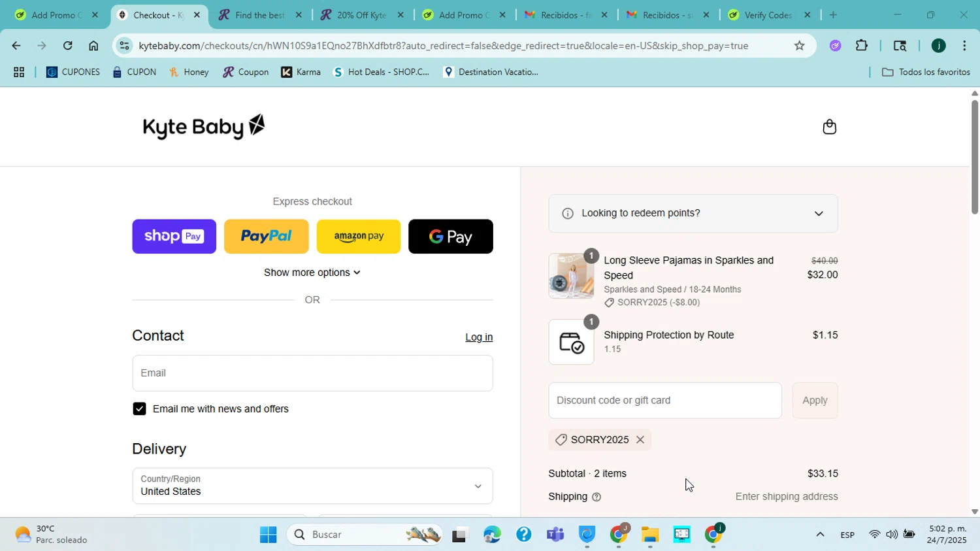Switch to the first Add Promo tab
The image size is (980, 551).
pyautogui.click(x=56, y=15)
